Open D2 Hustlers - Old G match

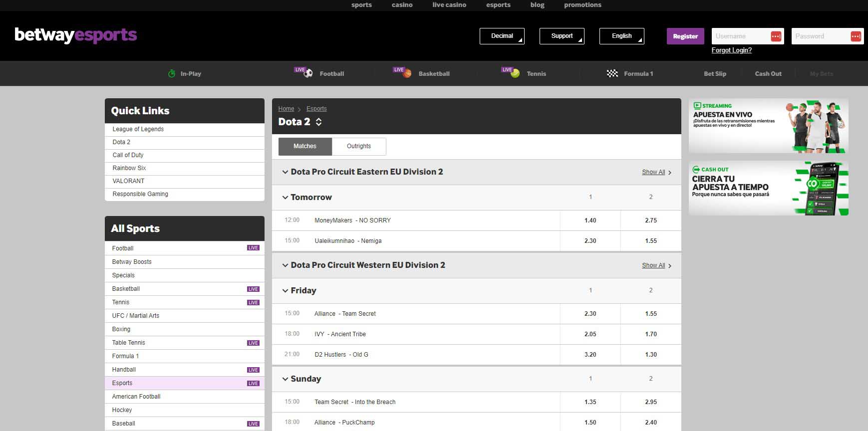pyautogui.click(x=341, y=355)
